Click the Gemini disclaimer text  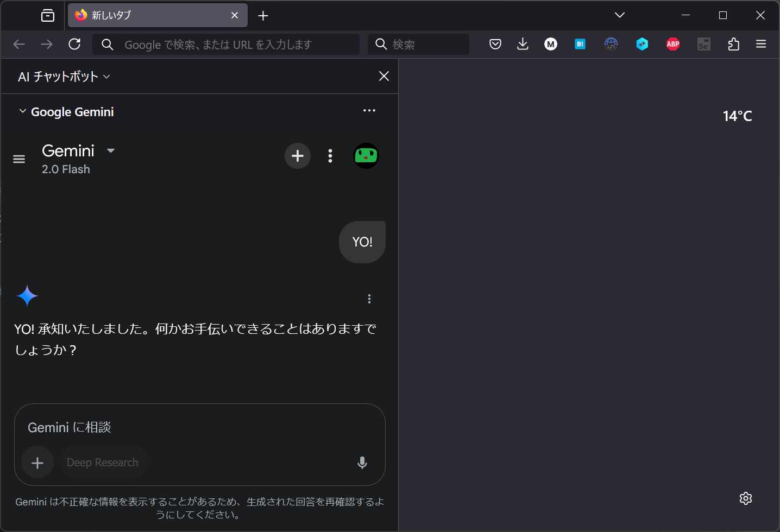pyautogui.click(x=200, y=508)
